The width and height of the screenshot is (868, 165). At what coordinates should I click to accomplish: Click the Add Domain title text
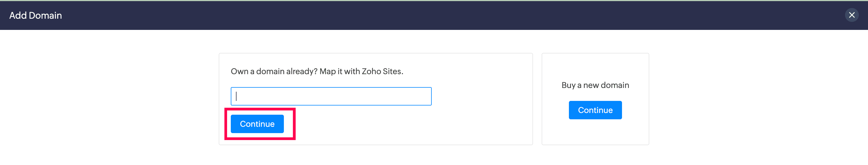click(x=35, y=16)
